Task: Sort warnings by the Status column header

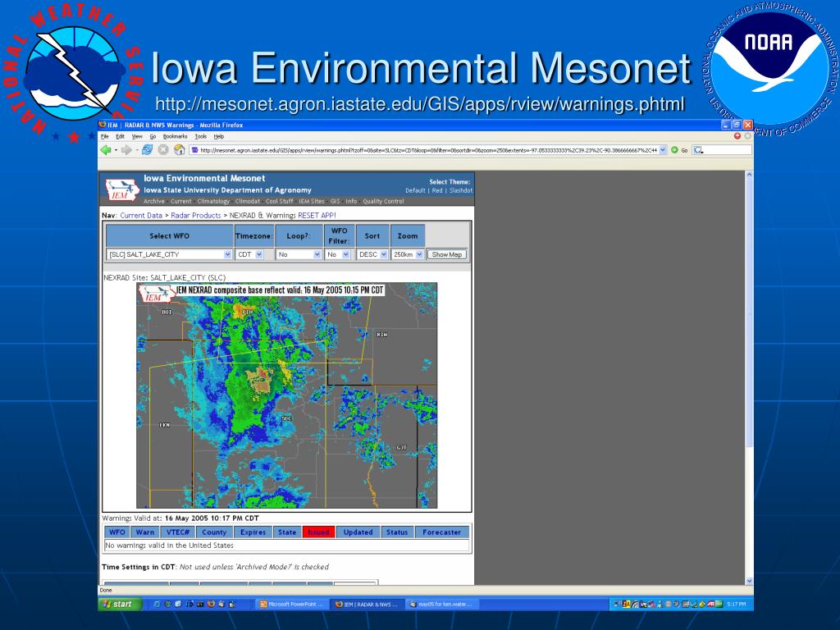Action: 397,532
